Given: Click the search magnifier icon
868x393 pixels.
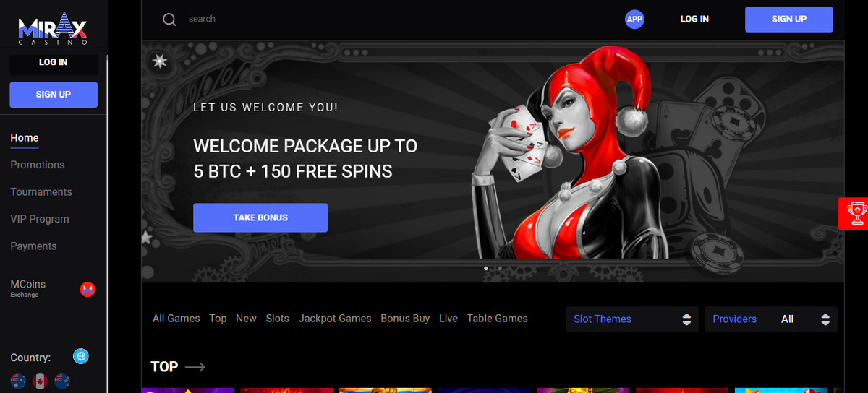Looking at the screenshot, I should 169,20.
